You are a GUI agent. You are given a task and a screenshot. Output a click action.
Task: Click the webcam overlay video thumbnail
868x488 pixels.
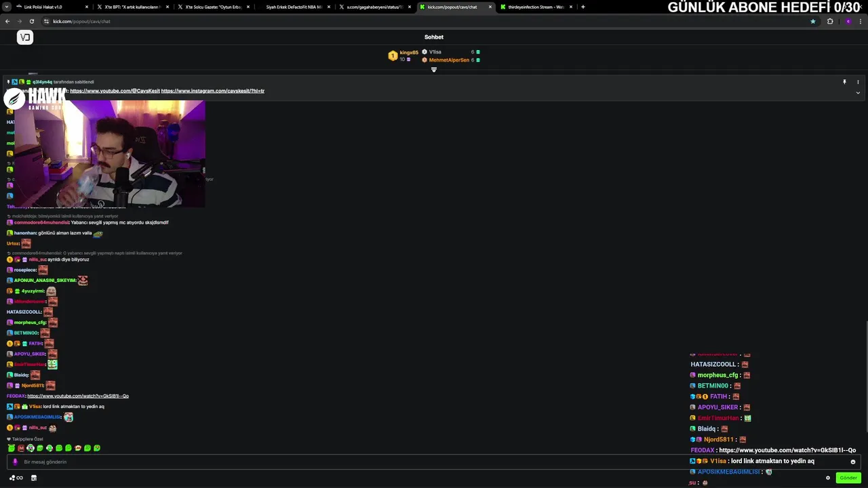click(109, 154)
